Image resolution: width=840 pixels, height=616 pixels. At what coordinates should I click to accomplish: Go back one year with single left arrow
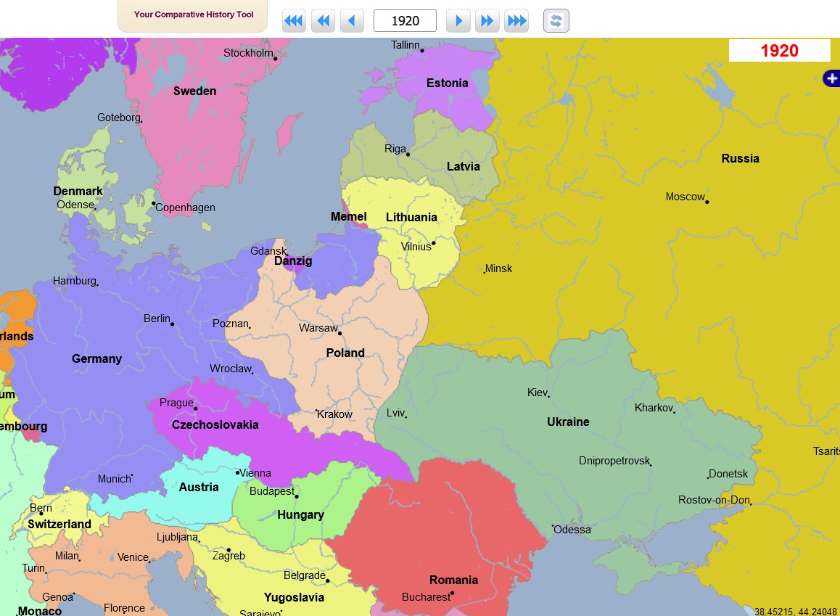click(352, 21)
